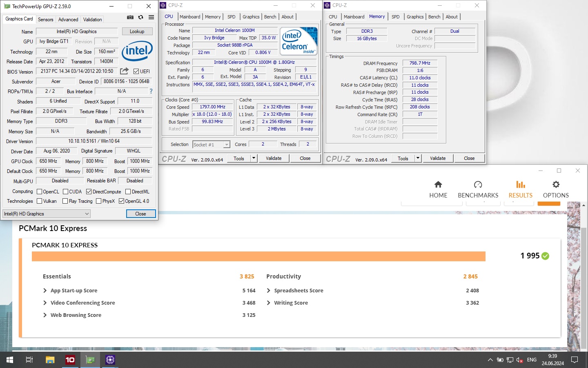Expand Writing Score
Image resolution: width=588 pixels, height=368 pixels.
(x=268, y=303)
